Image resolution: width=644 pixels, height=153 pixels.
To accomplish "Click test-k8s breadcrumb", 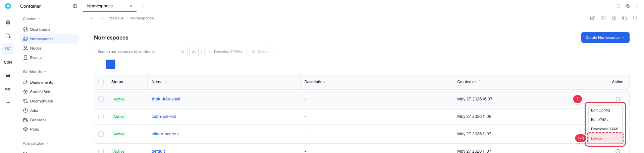I will [116, 18].
